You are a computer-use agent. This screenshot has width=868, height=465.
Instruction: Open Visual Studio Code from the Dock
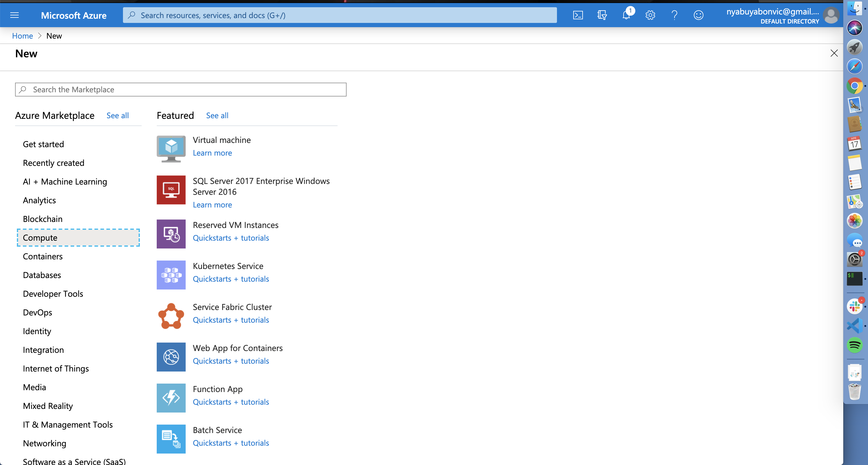[854, 326]
